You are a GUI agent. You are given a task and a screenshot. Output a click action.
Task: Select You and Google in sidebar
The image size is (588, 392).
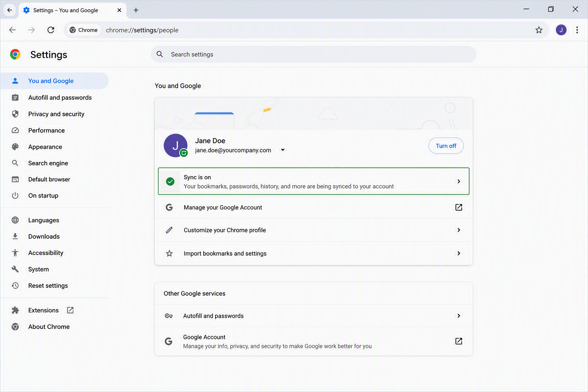(54, 81)
